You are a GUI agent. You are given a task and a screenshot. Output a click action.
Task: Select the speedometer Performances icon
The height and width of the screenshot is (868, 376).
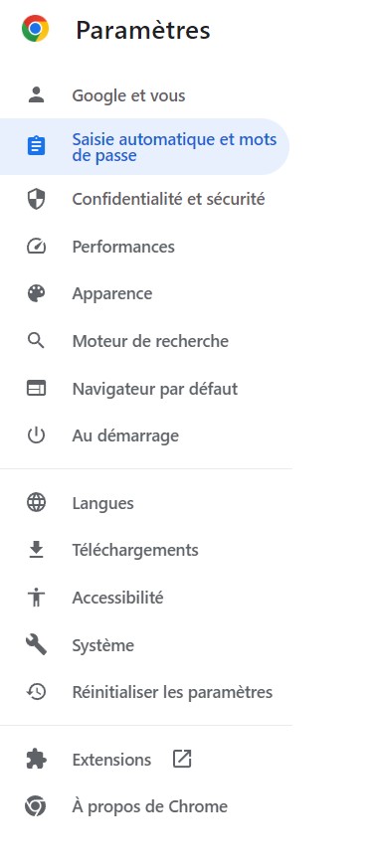click(36, 247)
